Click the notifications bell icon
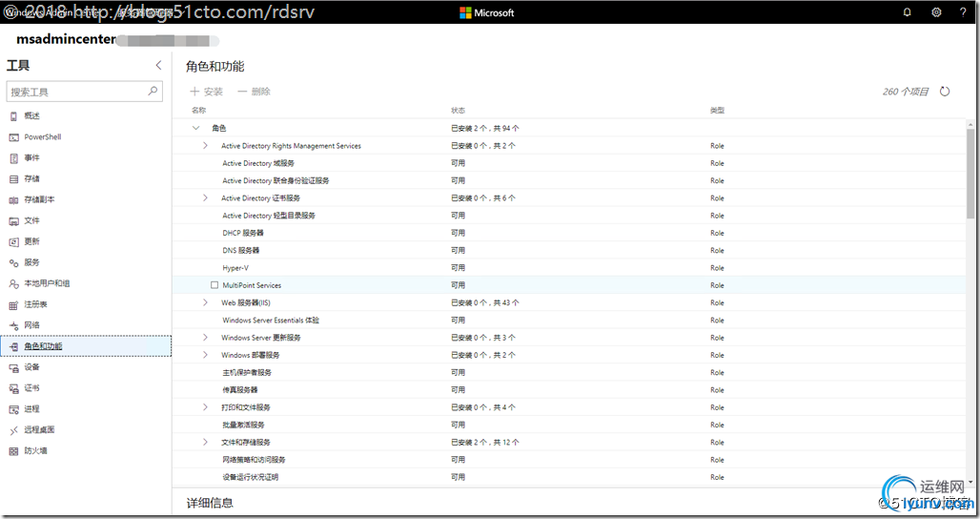 point(907,12)
